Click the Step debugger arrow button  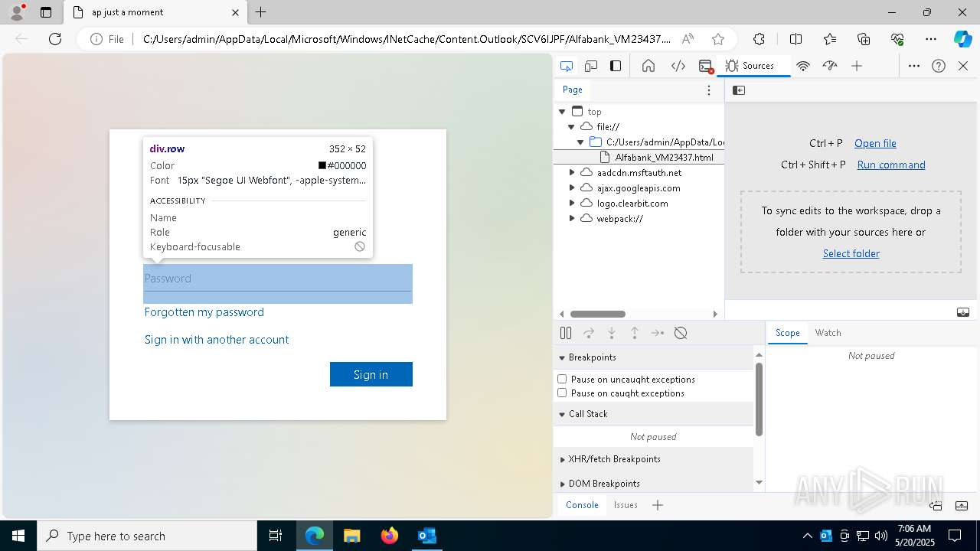[658, 333]
